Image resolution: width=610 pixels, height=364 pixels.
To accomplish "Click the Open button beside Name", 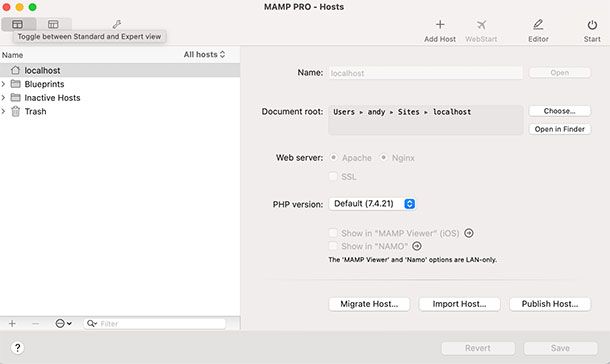I will coord(560,73).
